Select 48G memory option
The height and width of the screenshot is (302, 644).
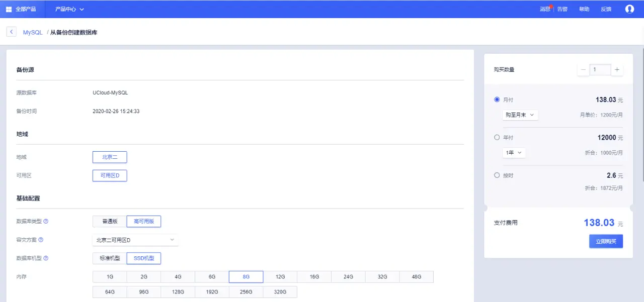tap(417, 277)
